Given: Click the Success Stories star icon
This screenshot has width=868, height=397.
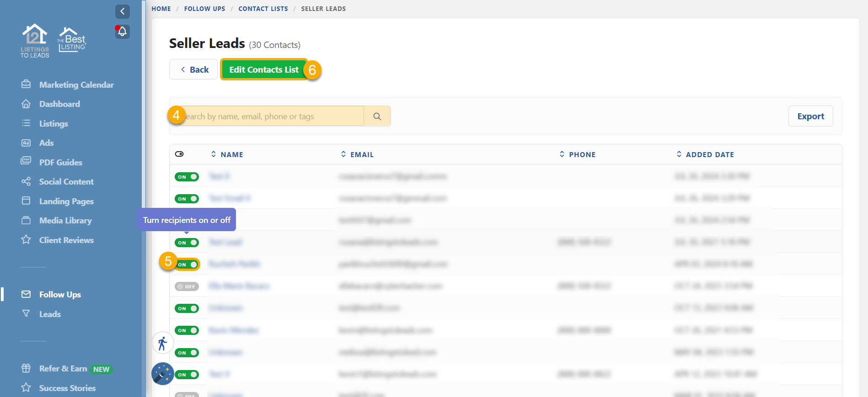Looking at the screenshot, I should pos(26,387).
